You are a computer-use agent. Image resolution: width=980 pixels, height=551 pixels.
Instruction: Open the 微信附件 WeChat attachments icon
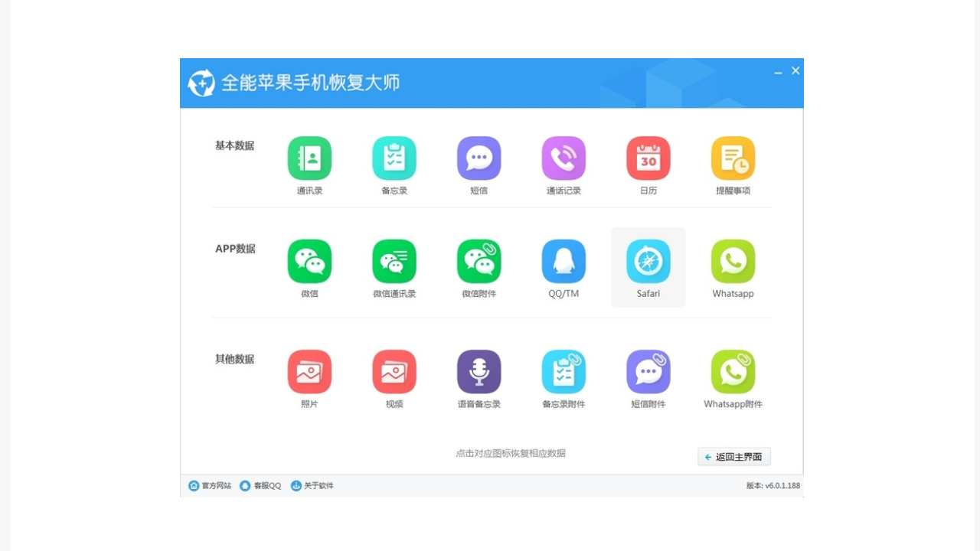tap(479, 262)
